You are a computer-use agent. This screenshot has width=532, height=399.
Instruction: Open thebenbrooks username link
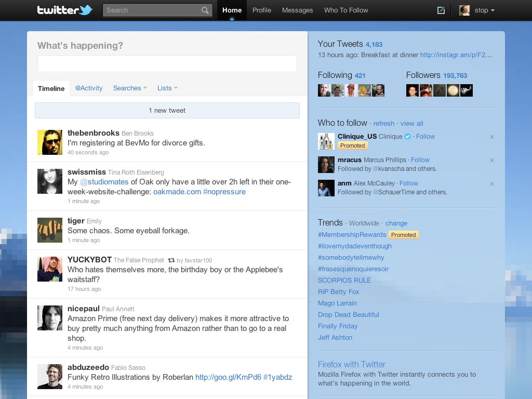click(94, 133)
